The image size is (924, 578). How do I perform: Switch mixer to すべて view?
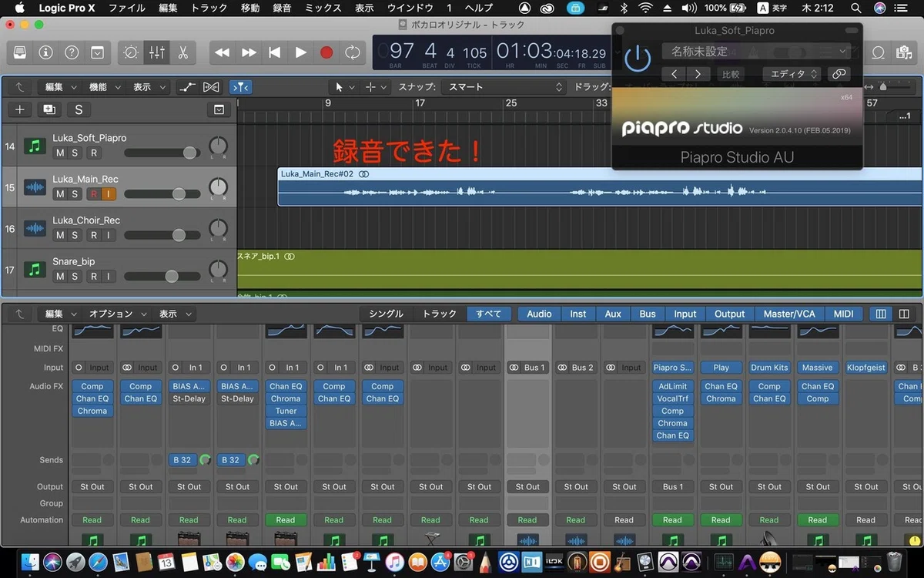coord(488,314)
